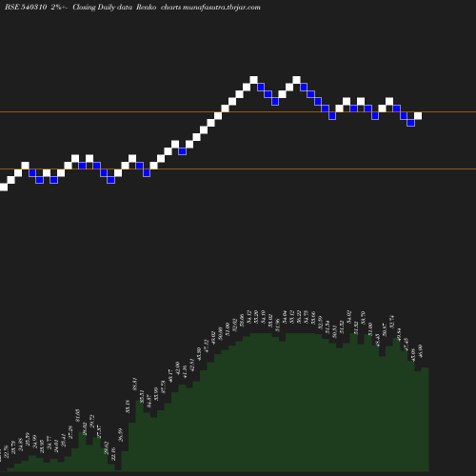The image size is (476, 476).
Task: Click the '26.99' price label
Action: (x=121, y=435)
